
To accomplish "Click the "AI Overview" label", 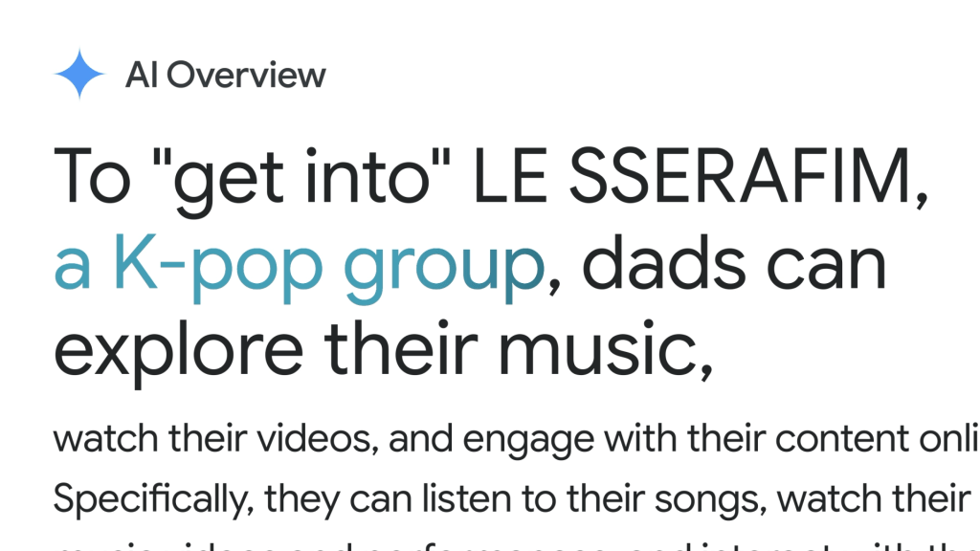I will tap(225, 76).
